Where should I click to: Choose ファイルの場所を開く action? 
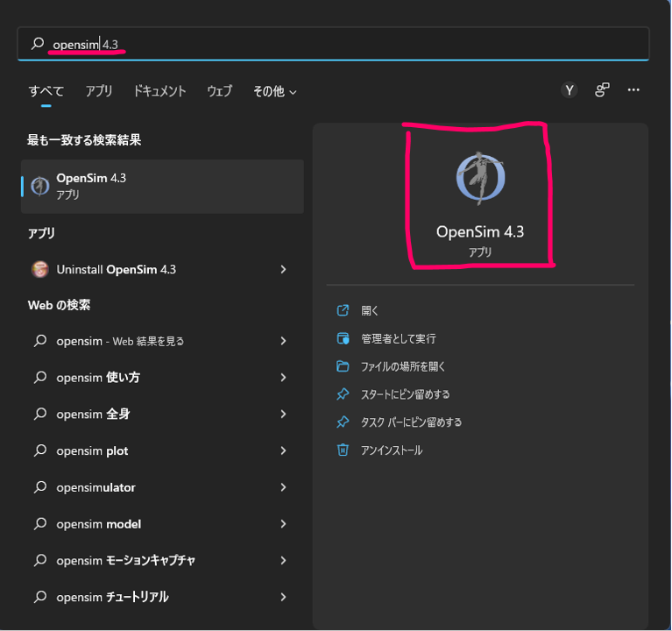(x=403, y=366)
